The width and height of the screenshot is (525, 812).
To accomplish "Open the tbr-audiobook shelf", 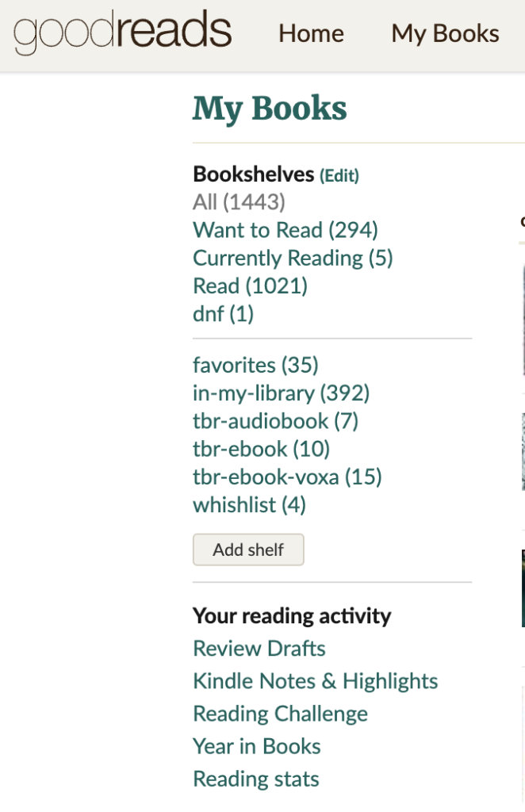I will click(275, 421).
